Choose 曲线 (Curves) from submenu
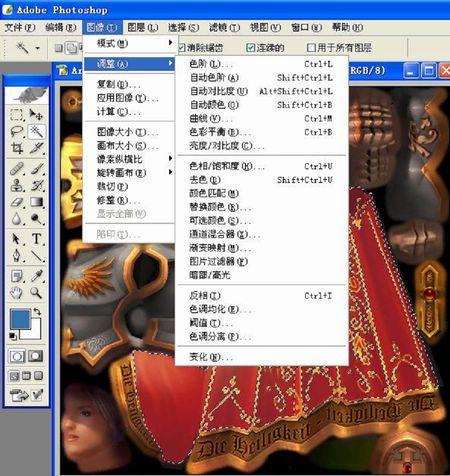 pyautogui.click(x=262, y=118)
